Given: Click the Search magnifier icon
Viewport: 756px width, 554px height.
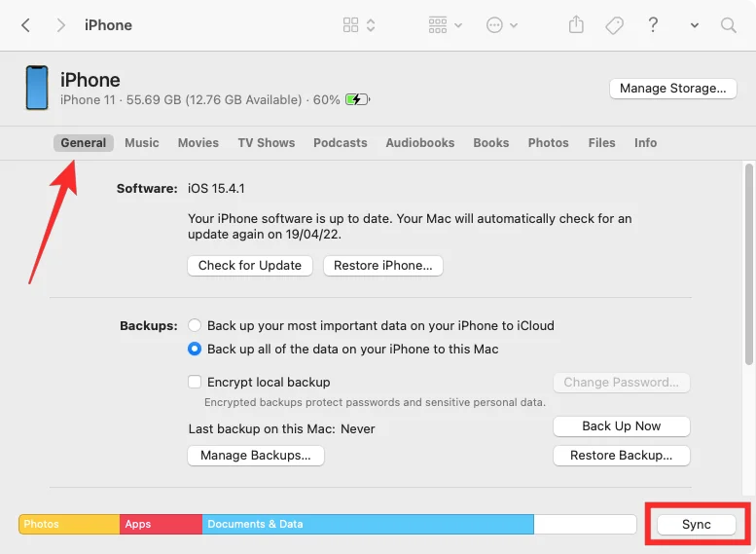Looking at the screenshot, I should pos(728,25).
